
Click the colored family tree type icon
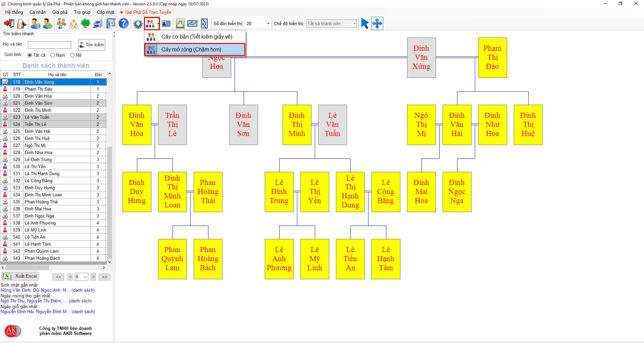pyautogui.click(x=150, y=23)
